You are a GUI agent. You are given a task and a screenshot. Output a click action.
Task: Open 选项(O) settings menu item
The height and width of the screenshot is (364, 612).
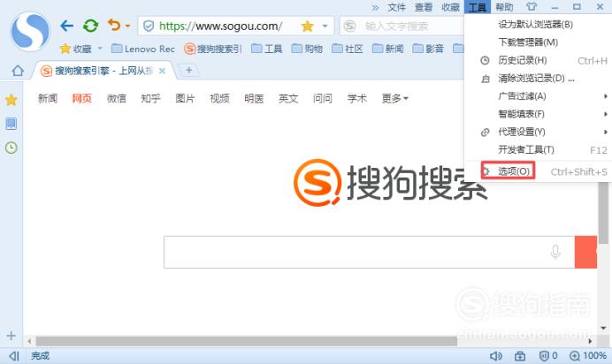click(539, 171)
